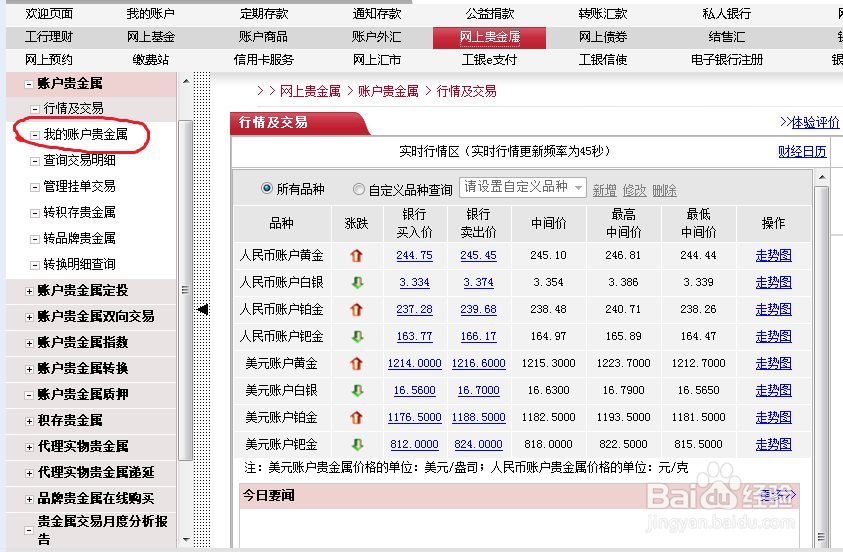Click the 更多>> link in 今日要闻
843x552 pixels.
coord(778,495)
